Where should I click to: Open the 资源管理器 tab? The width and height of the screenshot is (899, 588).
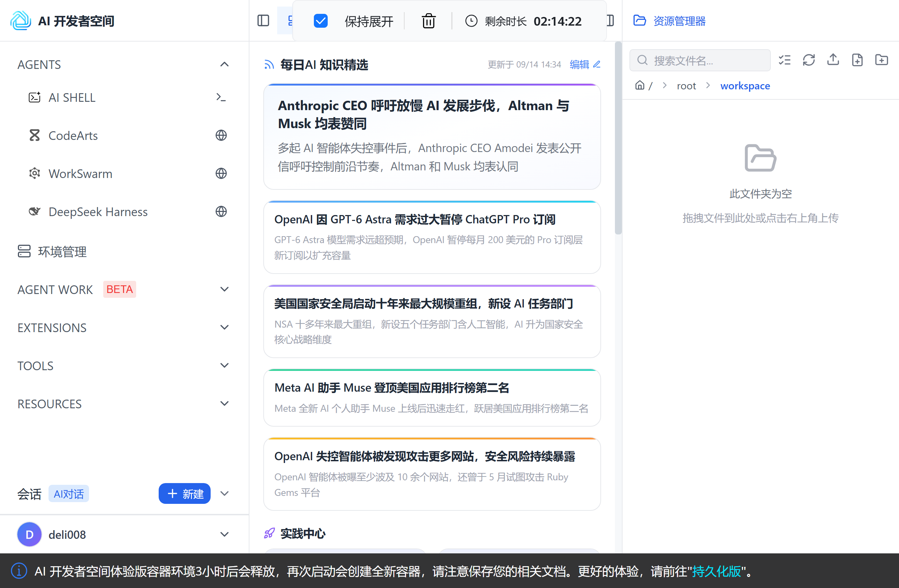(669, 21)
